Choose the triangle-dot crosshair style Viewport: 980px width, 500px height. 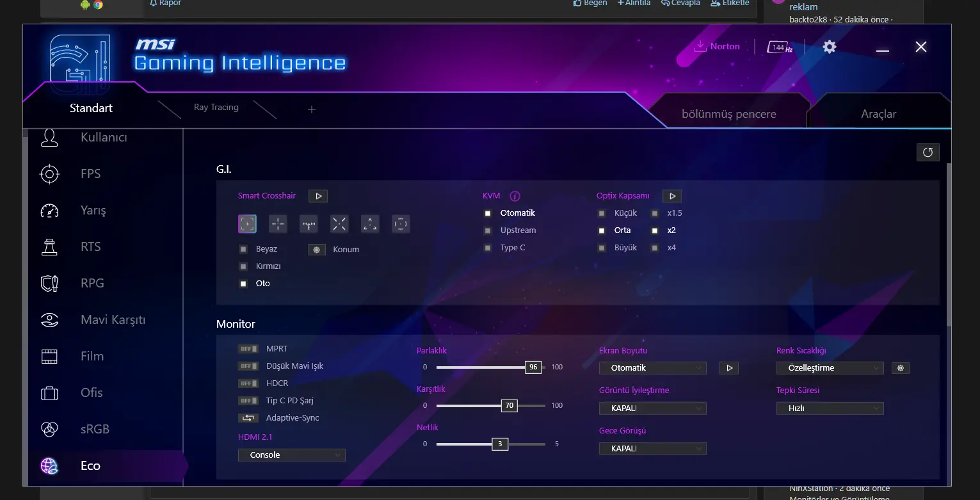click(x=370, y=223)
